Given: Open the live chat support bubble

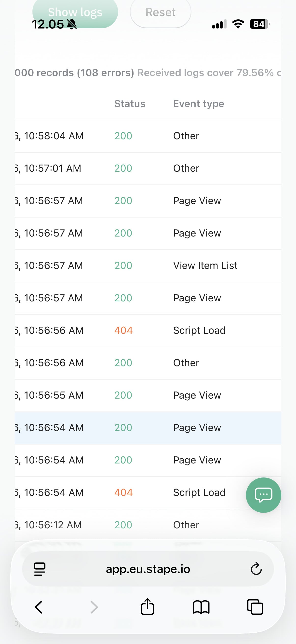Looking at the screenshot, I should [263, 495].
